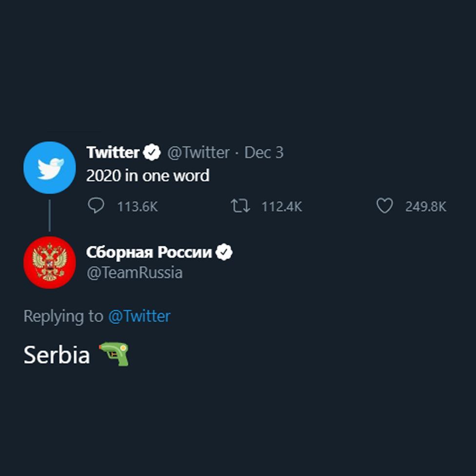Click the 112.4K retweet count
Image resolution: width=476 pixels, height=476 pixels.
(x=282, y=207)
